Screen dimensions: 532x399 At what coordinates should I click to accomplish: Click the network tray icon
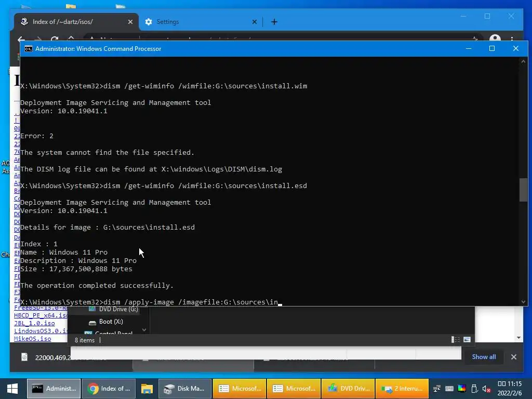(437, 389)
